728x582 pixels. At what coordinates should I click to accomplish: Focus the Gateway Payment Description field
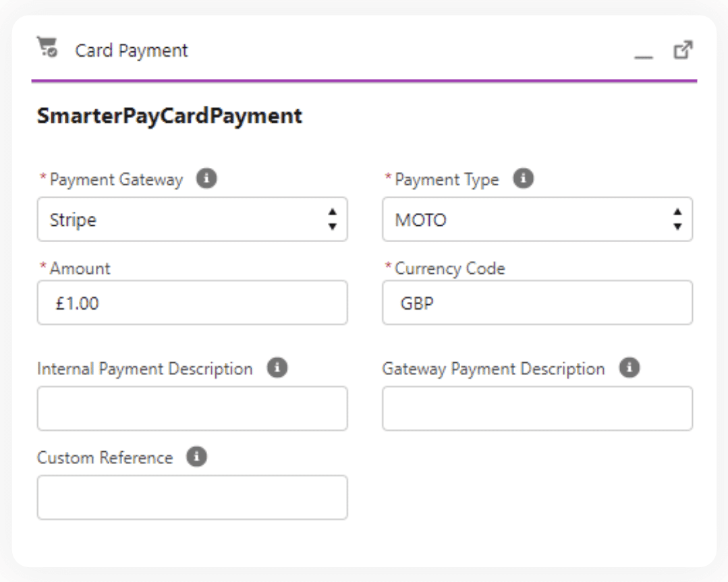[537, 409]
